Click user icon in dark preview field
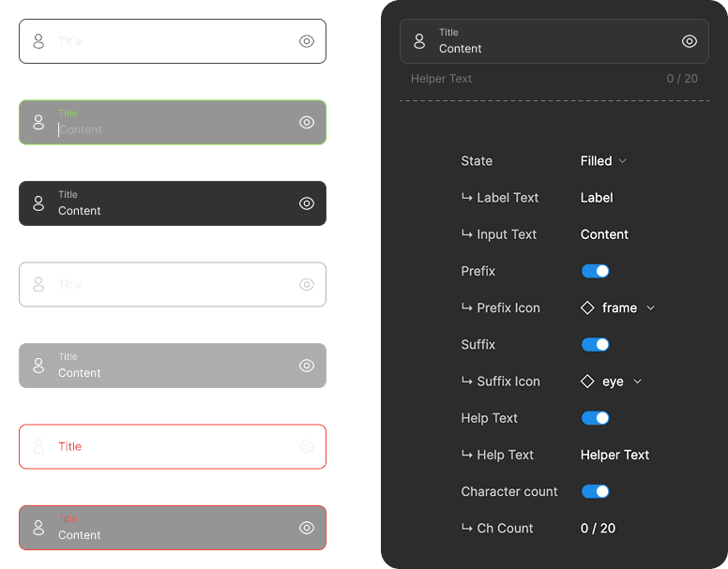Image resolution: width=728 pixels, height=569 pixels. coord(419,41)
